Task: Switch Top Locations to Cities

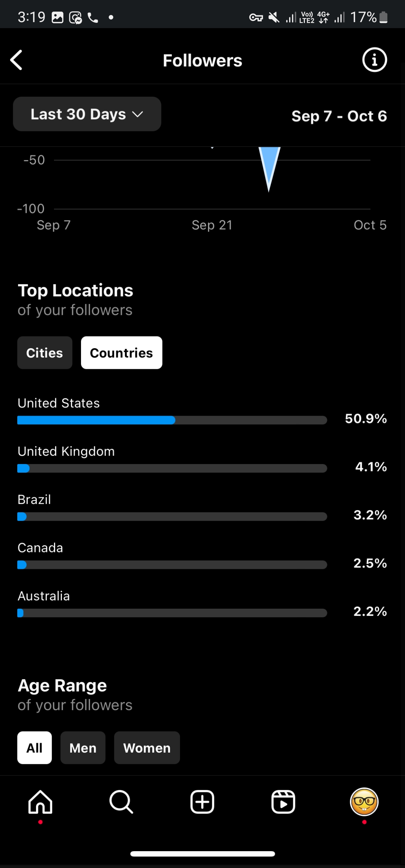Action: tap(45, 353)
